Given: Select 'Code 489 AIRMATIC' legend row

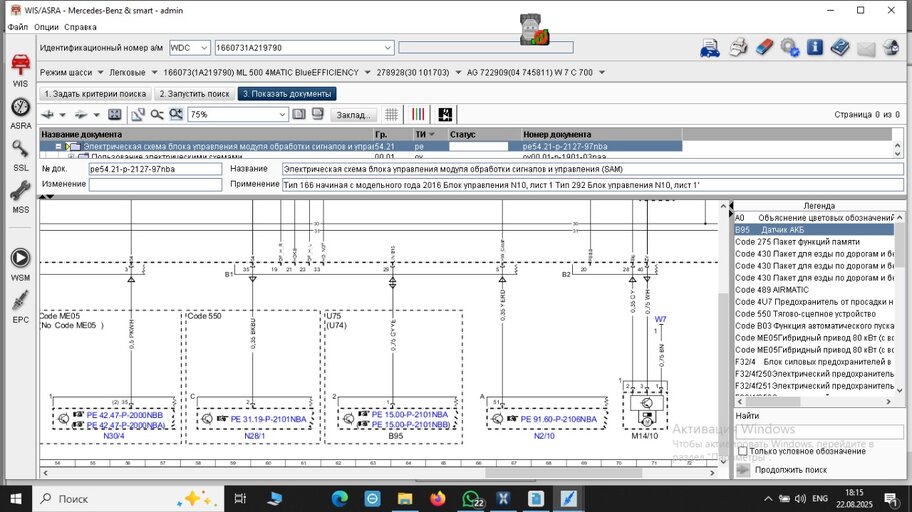Looking at the screenshot, I should click(x=814, y=290).
